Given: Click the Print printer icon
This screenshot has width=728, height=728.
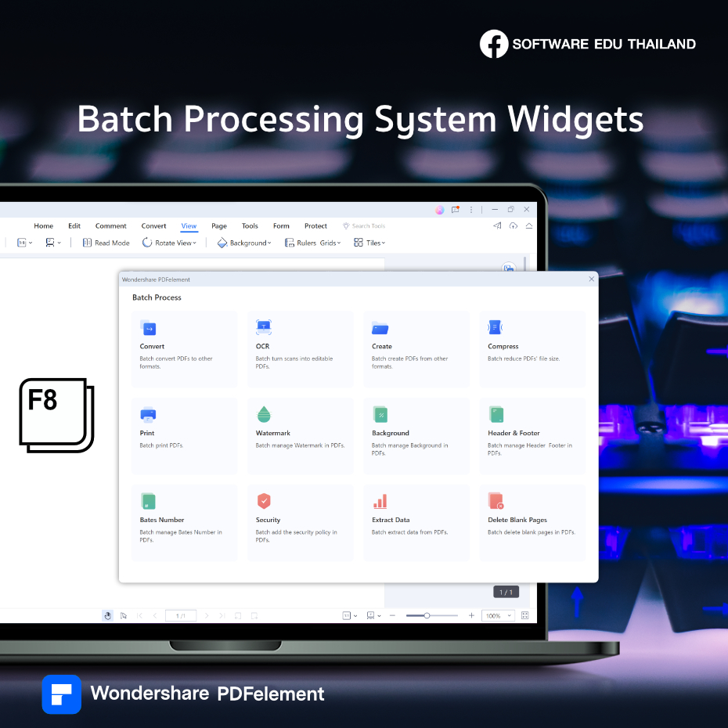Looking at the screenshot, I should point(148,414).
